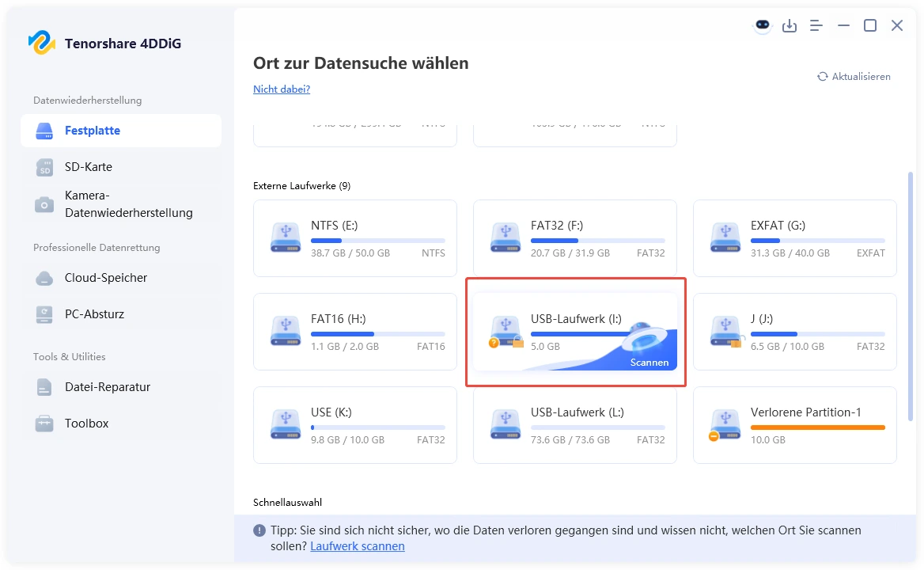Open the Laufwerk scannen link
Screen dimensions: 924x570
pyautogui.click(x=357, y=545)
